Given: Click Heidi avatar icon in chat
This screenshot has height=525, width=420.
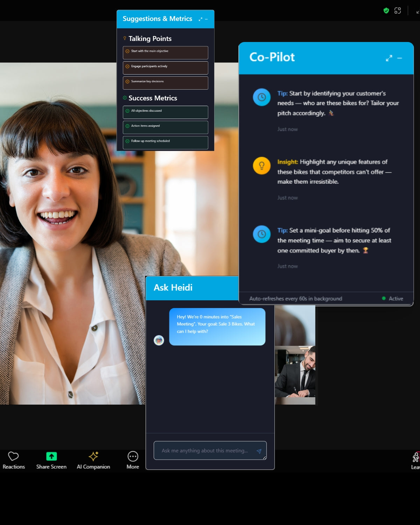Looking at the screenshot, I should [159, 340].
